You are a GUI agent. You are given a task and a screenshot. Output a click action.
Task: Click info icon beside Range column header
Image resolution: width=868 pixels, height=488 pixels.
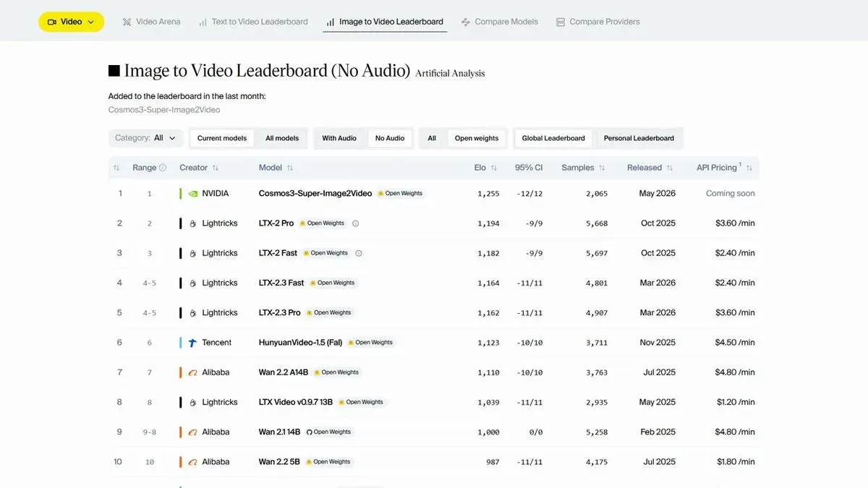coord(163,168)
